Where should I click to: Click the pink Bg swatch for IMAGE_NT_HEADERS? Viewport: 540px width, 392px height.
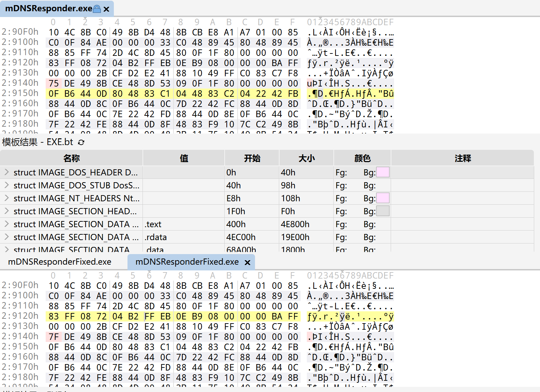pyautogui.click(x=383, y=198)
